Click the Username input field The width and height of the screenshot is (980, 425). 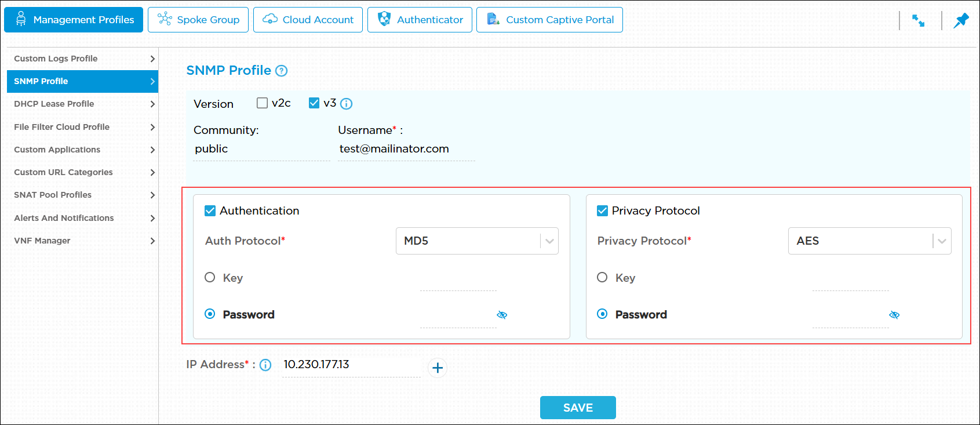tap(406, 149)
